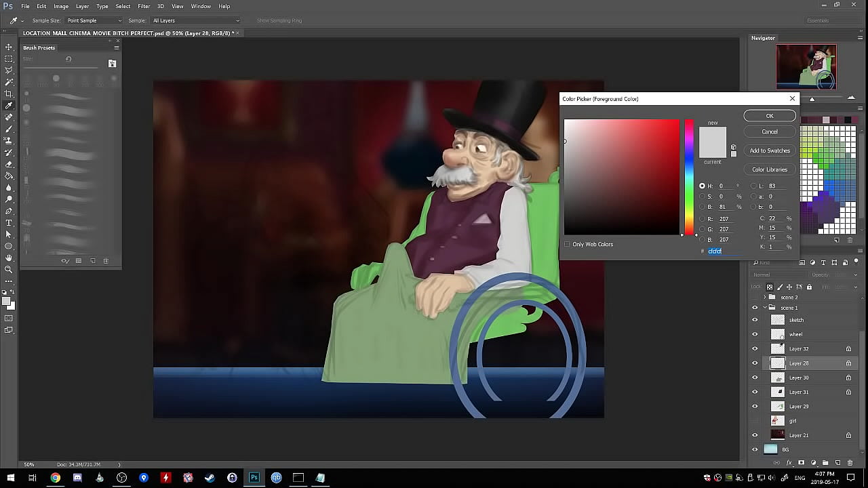The image size is (868, 488).
Task: Hide the BG layer
Action: tap(755, 449)
